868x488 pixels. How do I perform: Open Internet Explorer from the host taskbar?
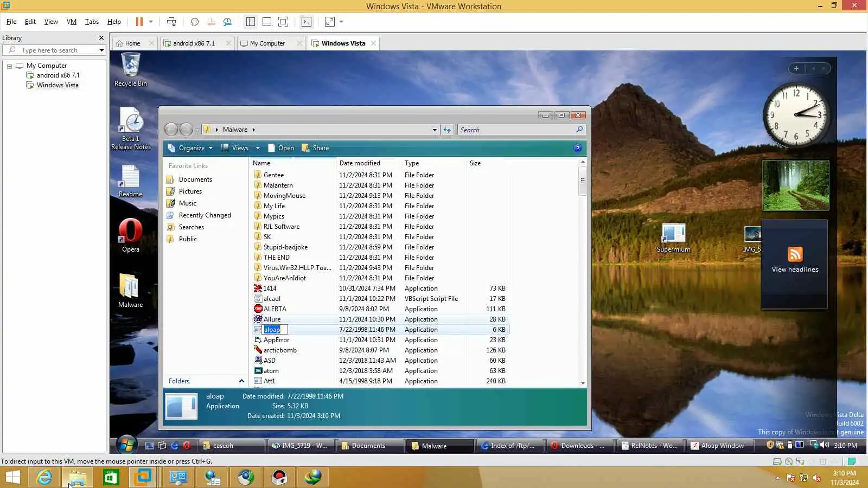[44, 477]
